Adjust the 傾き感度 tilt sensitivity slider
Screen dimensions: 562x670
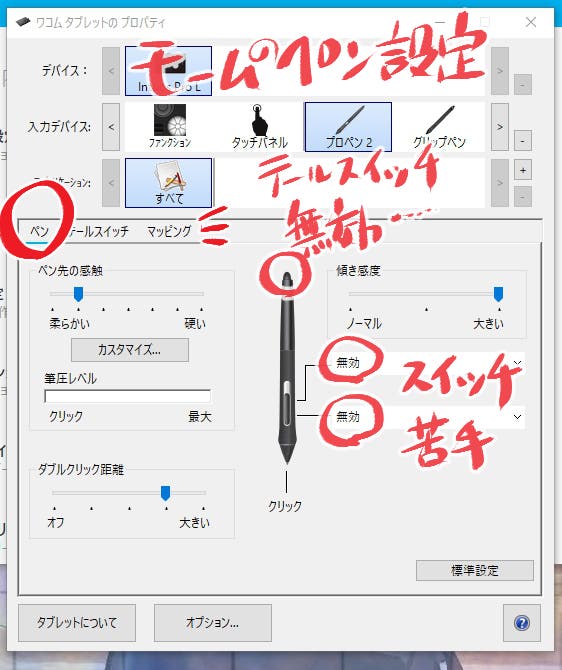(498, 294)
